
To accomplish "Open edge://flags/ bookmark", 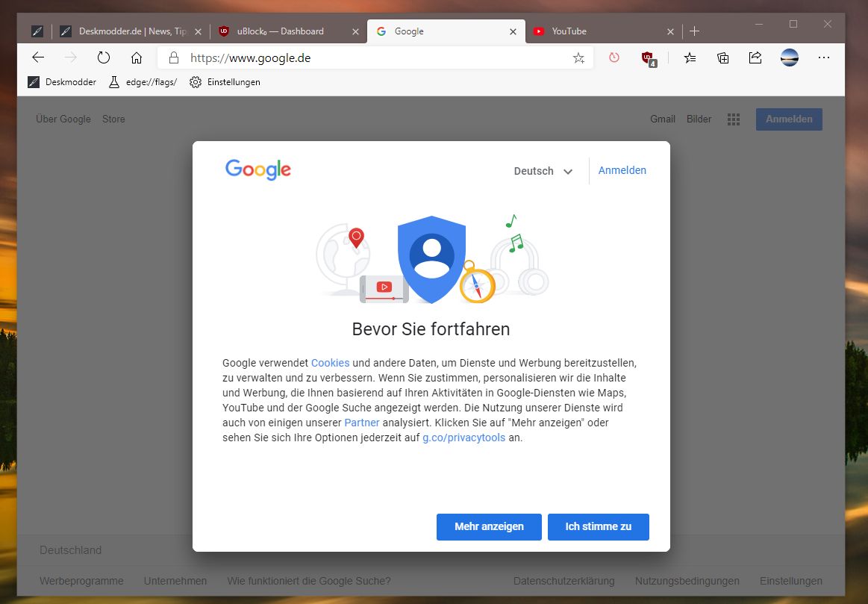I will tap(143, 82).
